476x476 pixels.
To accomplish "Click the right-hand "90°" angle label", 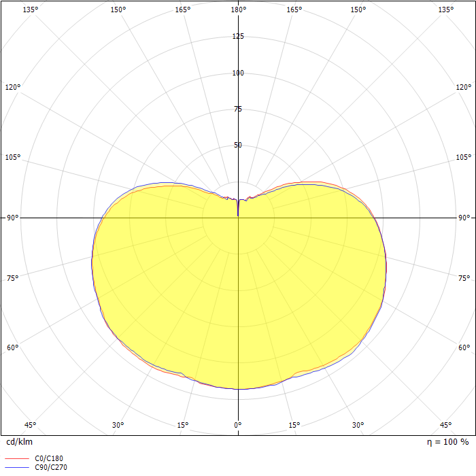I will click(464, 218).
